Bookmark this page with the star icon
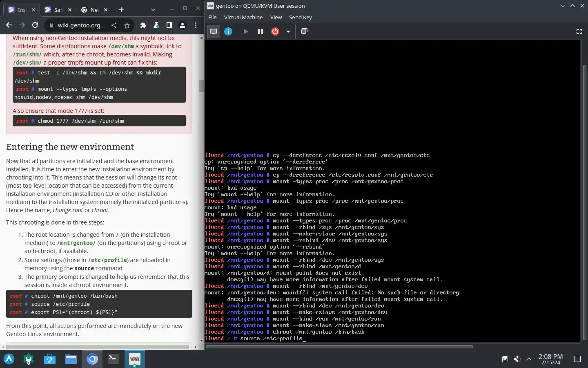This screenshot has width=588, height=368. coord(127,25)
